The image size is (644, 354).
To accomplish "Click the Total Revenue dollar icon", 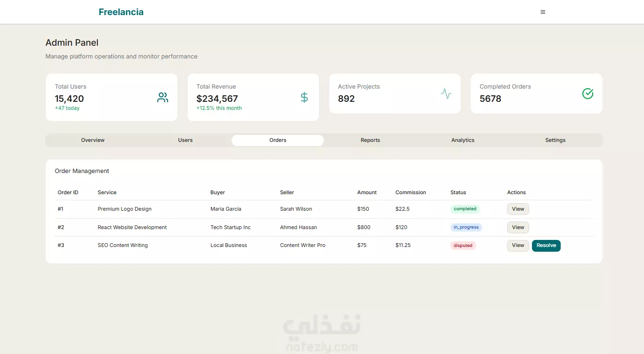I will click(304, 98).
